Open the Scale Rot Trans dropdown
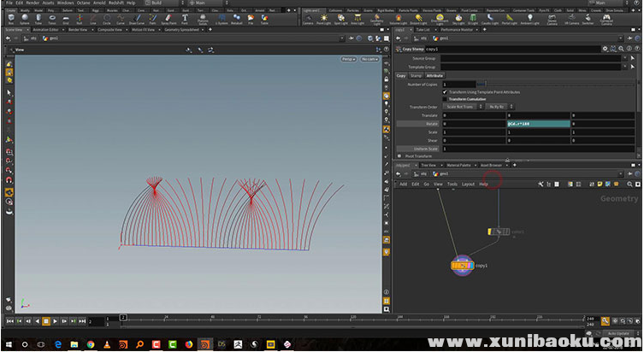 (x=461, y=107)
